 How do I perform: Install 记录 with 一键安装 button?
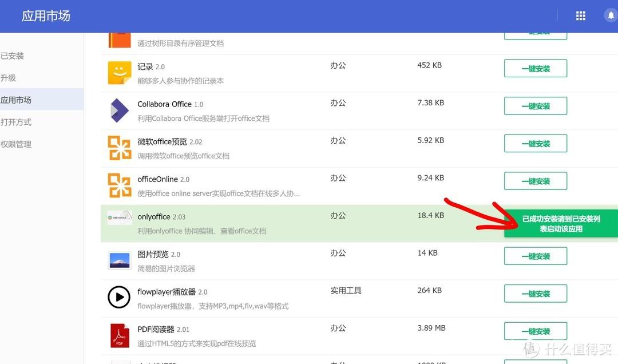click(x=536, y=69)
